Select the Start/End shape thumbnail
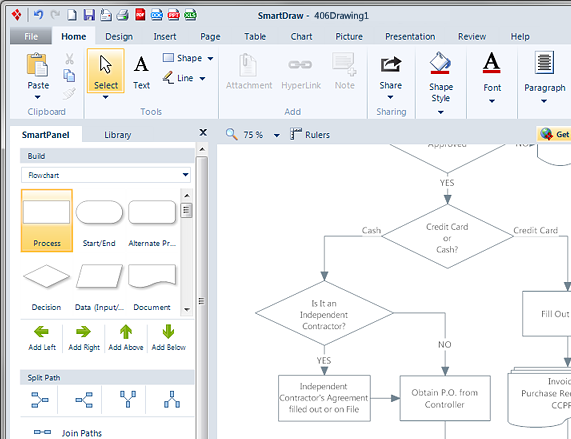The image size is (571, 439). tap(99, 222)
